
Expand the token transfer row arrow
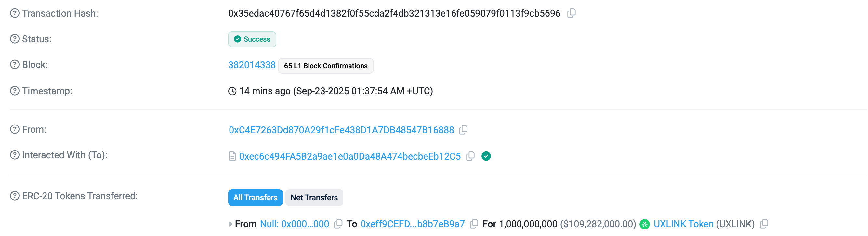[x=230, y=224]
